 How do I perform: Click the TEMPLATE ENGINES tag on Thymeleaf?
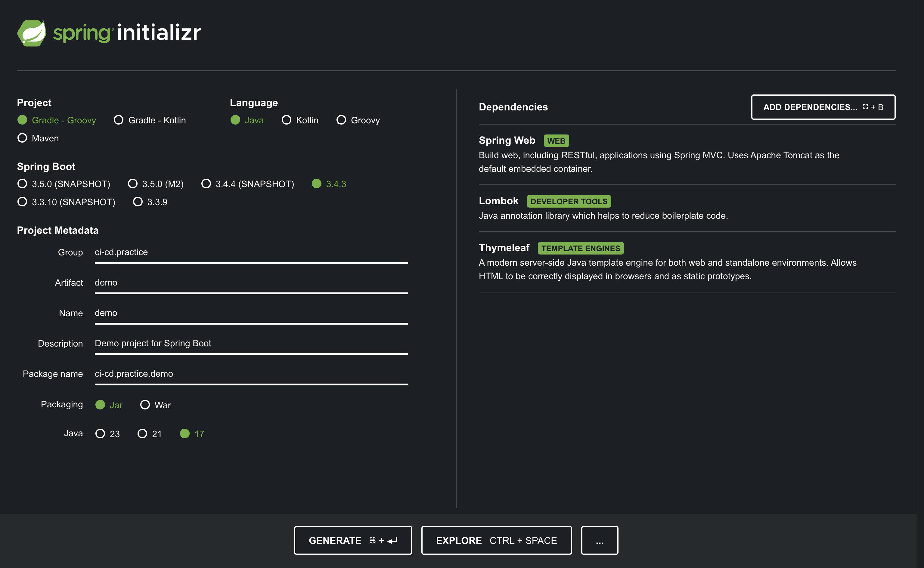(x=580, y=248)
